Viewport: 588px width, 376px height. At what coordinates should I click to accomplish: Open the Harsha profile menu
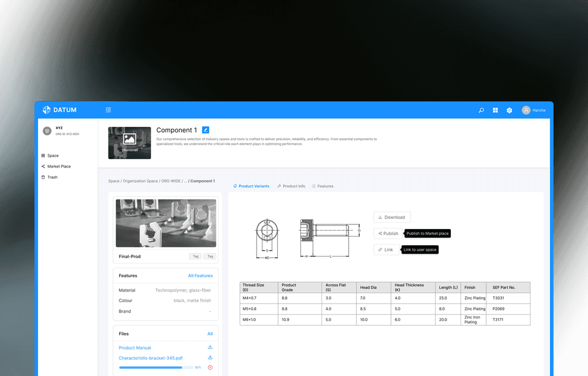click(533, 110)
